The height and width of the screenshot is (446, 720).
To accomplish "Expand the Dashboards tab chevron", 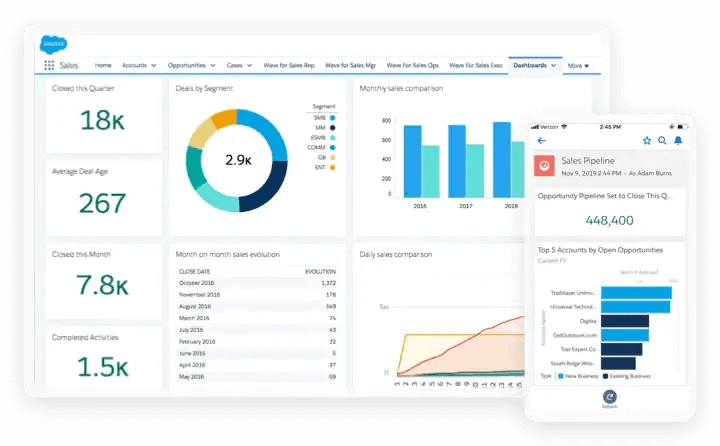I will (553, 65).
